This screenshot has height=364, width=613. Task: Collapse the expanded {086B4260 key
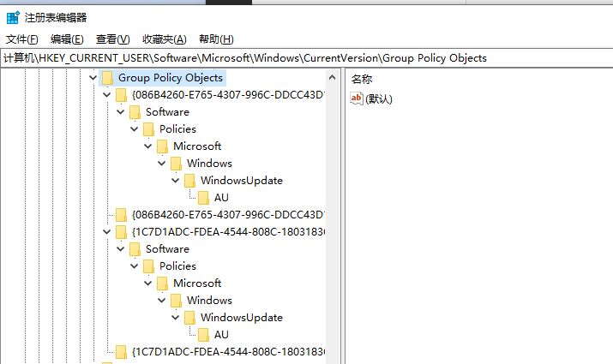[106, 94]
